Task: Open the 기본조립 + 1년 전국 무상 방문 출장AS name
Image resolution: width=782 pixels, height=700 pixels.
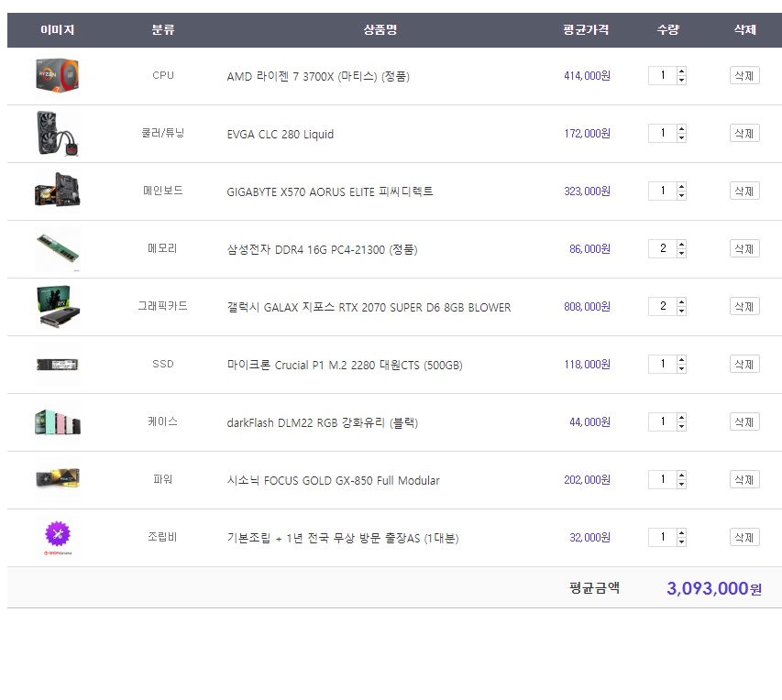Action: pyautogui.click(x=343, y=538)
